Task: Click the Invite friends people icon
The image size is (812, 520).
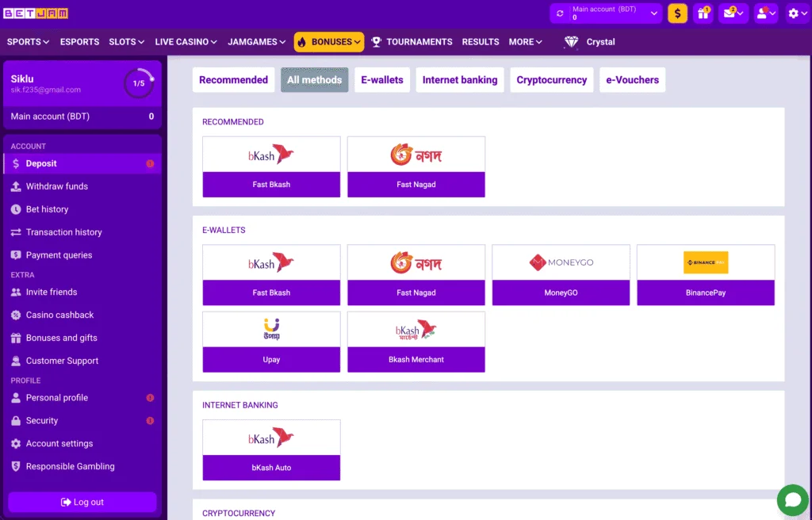Action: point(16,292)
